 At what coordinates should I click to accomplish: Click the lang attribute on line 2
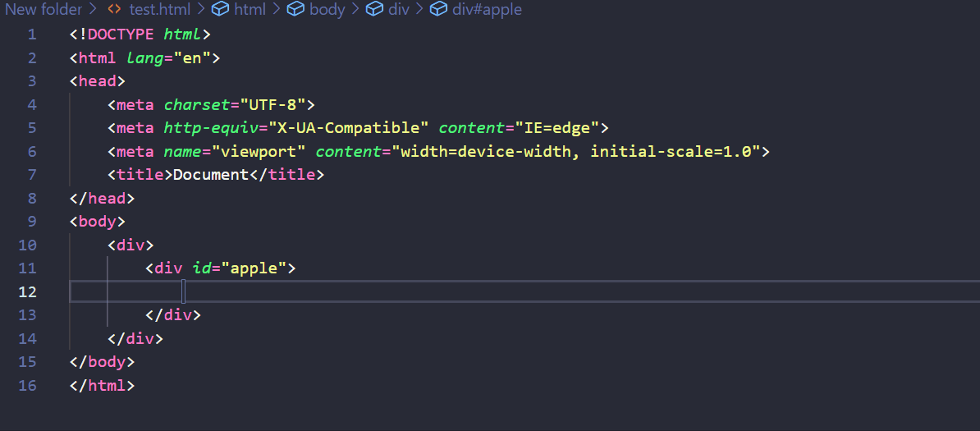pos(145,58)
